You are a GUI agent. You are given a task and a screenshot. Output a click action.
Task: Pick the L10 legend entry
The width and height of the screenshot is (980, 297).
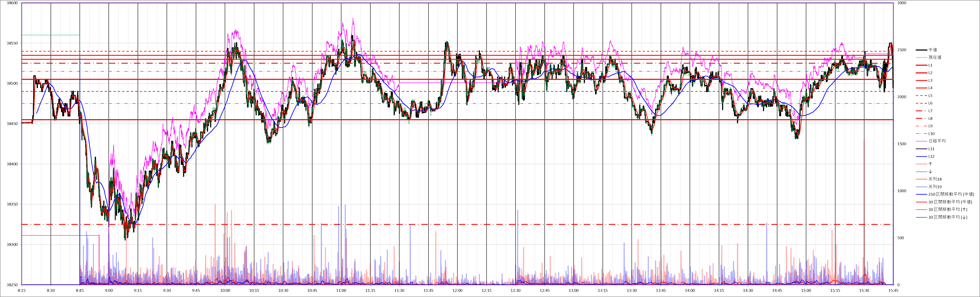[x=925, y=134]
